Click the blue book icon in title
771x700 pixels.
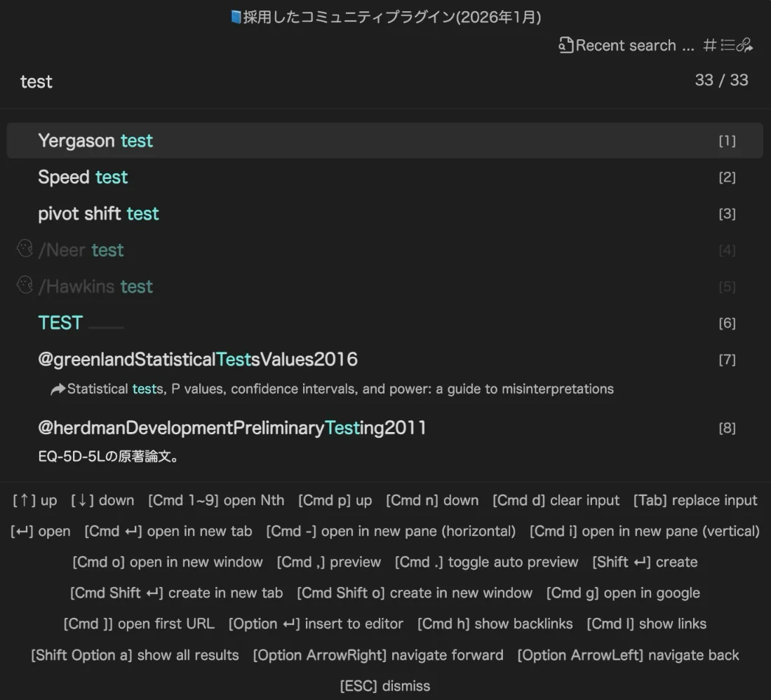(x=236, y=17)
